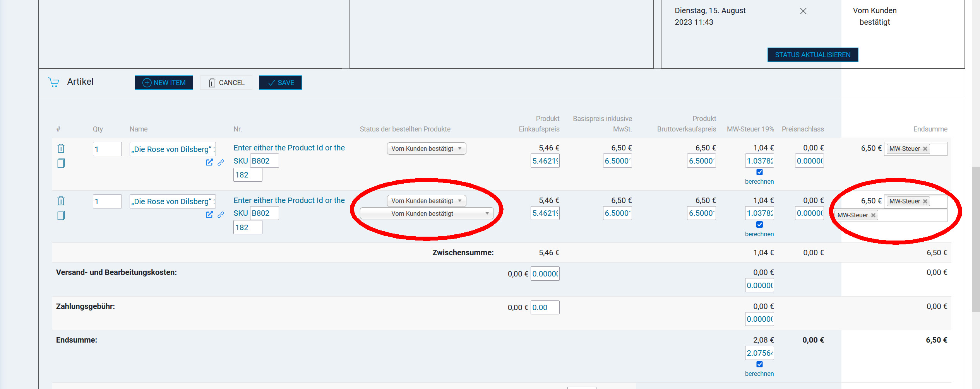
Task: Click chain link icon in second article row
Action: [221, 215]
